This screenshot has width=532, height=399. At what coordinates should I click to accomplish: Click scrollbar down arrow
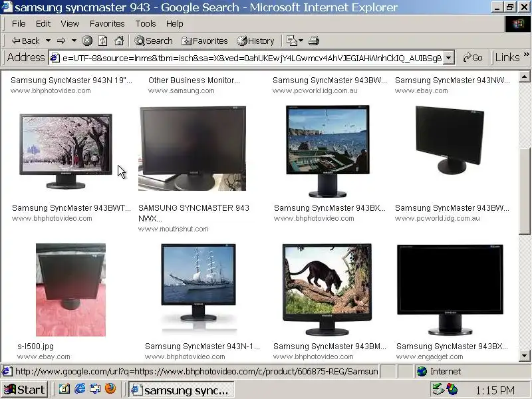pyautogui.click(x=525, y=356)
